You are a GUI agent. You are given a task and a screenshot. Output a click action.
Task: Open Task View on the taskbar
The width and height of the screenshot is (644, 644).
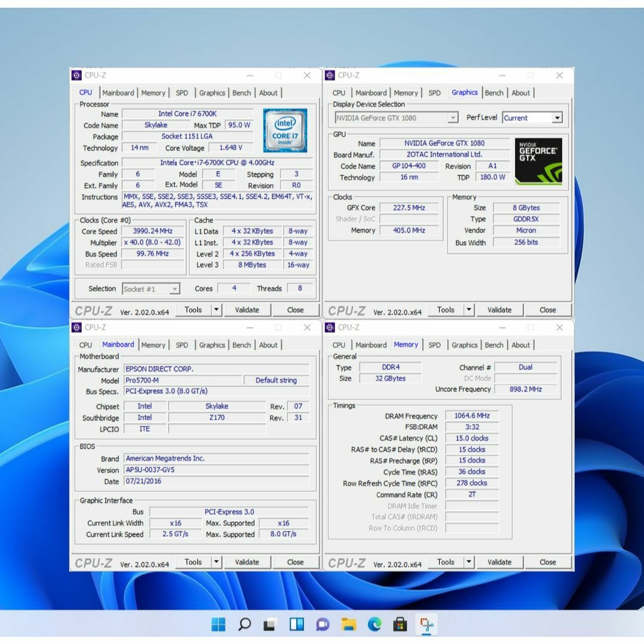(x=270, y=624)
